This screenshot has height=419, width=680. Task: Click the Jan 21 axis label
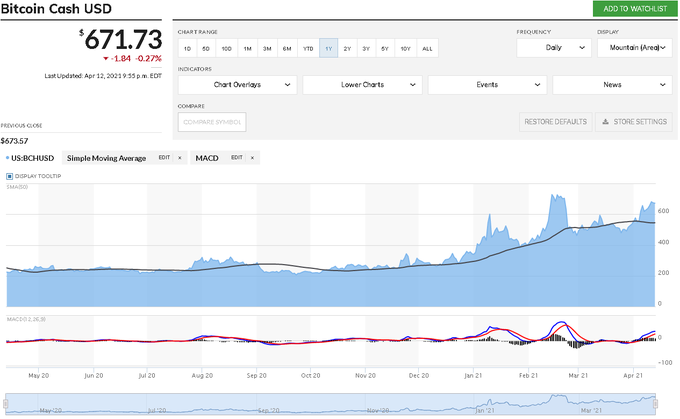click(473, 376)
